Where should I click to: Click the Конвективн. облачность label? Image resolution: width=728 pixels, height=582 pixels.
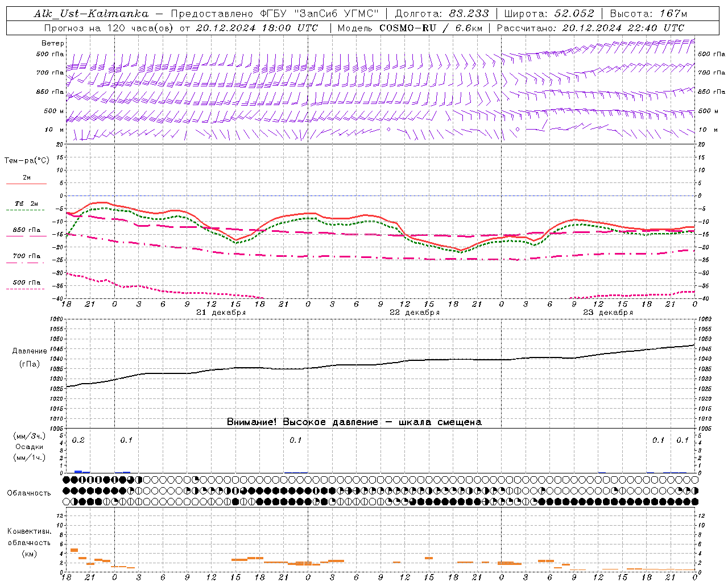[x=29, y=537]
